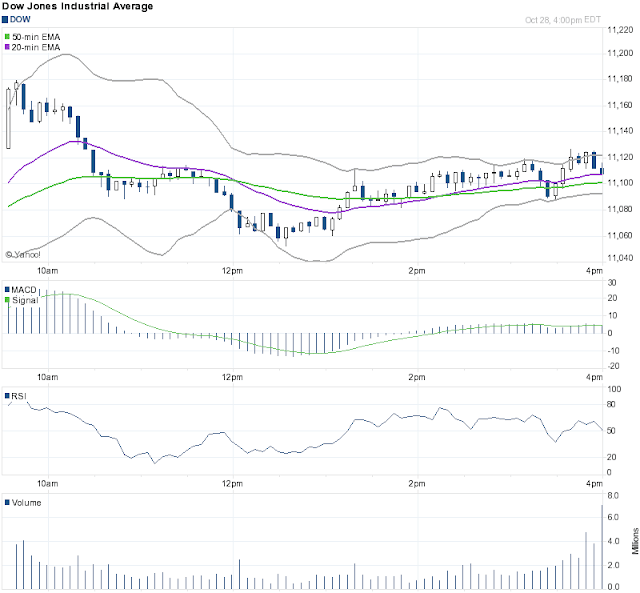
Task: Click the MACD legend label
Action: (x=24, y=290)
